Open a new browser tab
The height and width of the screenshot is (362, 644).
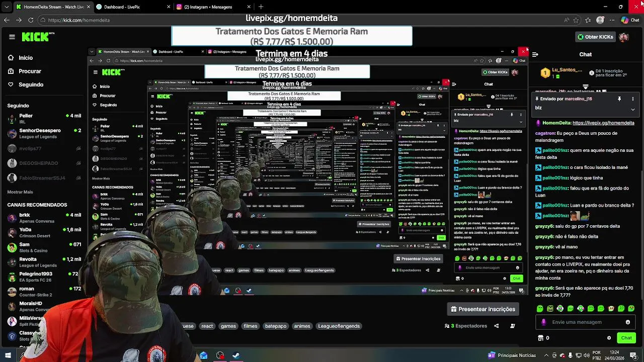[x=261, y=7]
